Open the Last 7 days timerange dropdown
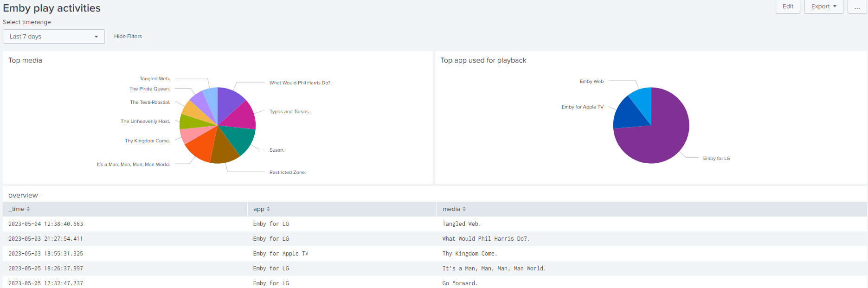Viewport: 868px width, 288px height. 54,37
